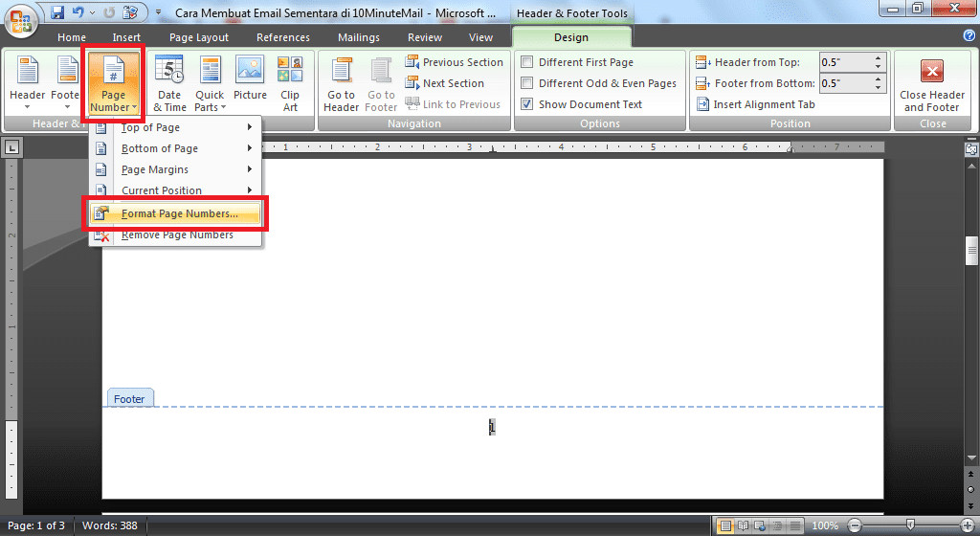Edit the Header from Top value

(x=846, y=62)
